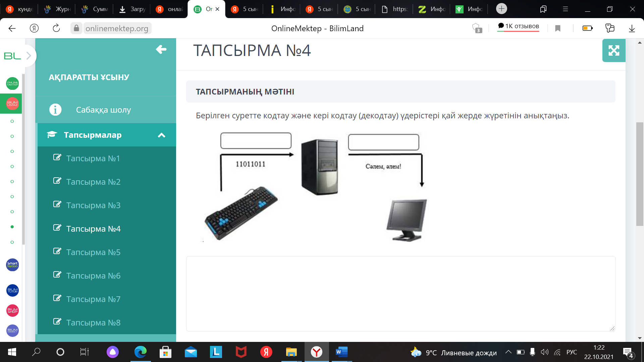Open the Smart Nation sidebar icon
The width and height of the screenshot is (644, 362).
click(x=12, y=265)
